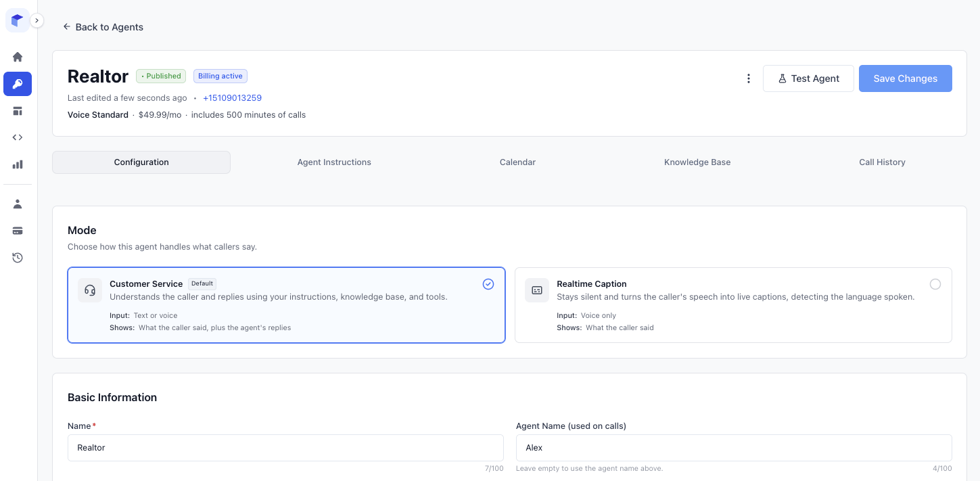
Task: Switch to the Configuration tab
Action: point(141,162)
